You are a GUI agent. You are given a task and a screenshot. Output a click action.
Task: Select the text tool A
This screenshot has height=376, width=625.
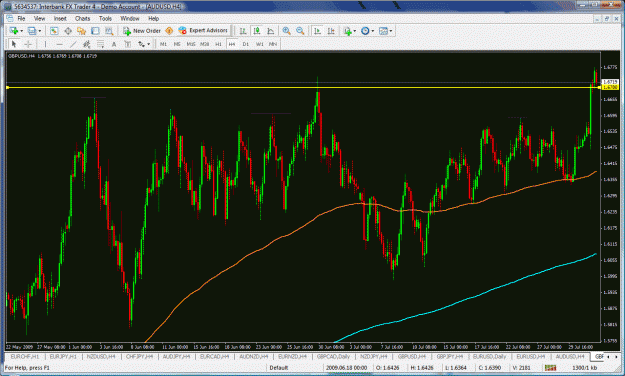pos(114,44)
